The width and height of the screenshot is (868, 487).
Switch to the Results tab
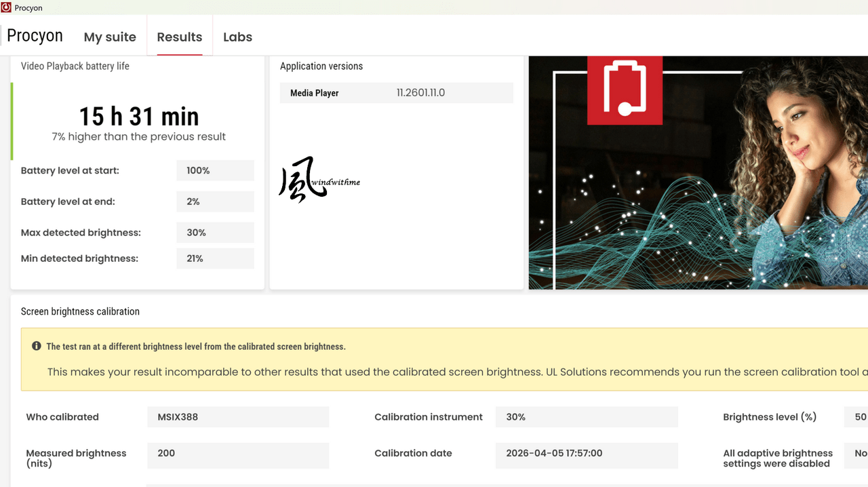click(180, 37)
